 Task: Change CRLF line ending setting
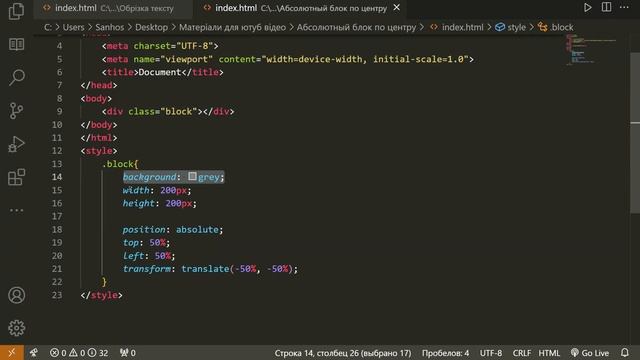[521, 353]
